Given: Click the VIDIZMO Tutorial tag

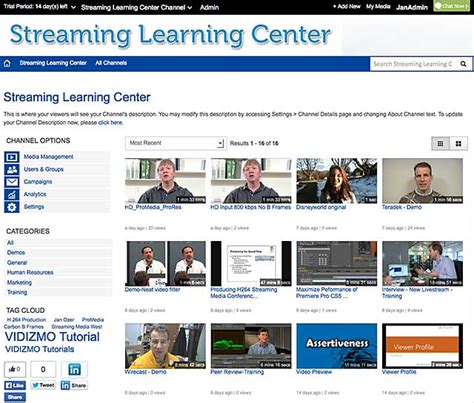Looking at the screenshot, I should (x=52, y=337).
